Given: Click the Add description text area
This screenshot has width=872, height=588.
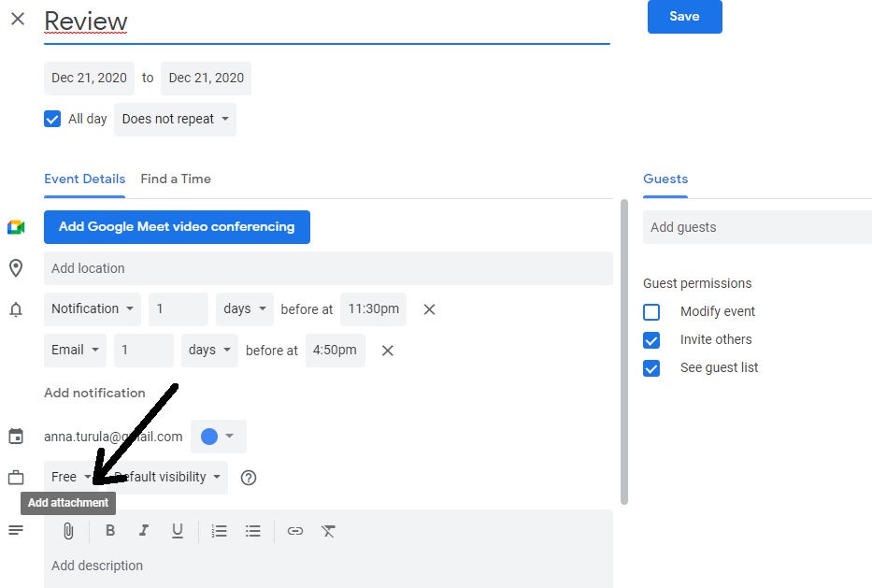Looking at the screenshot, I should point(328,566).
